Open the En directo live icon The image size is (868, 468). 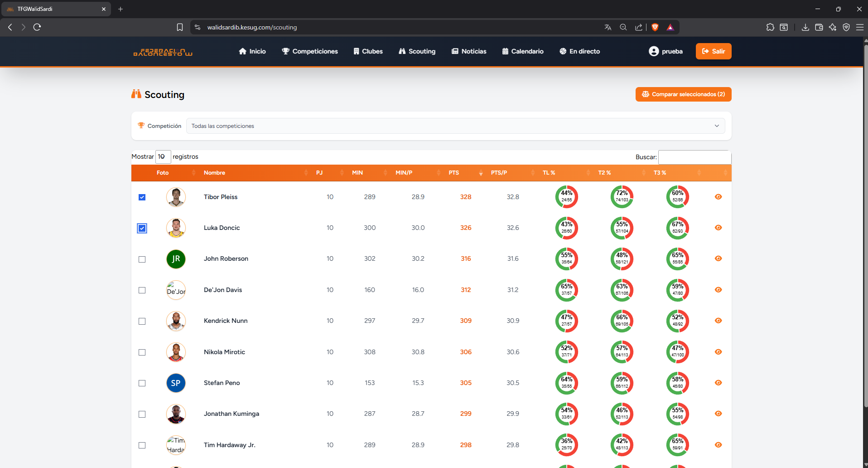click(563, 51)
